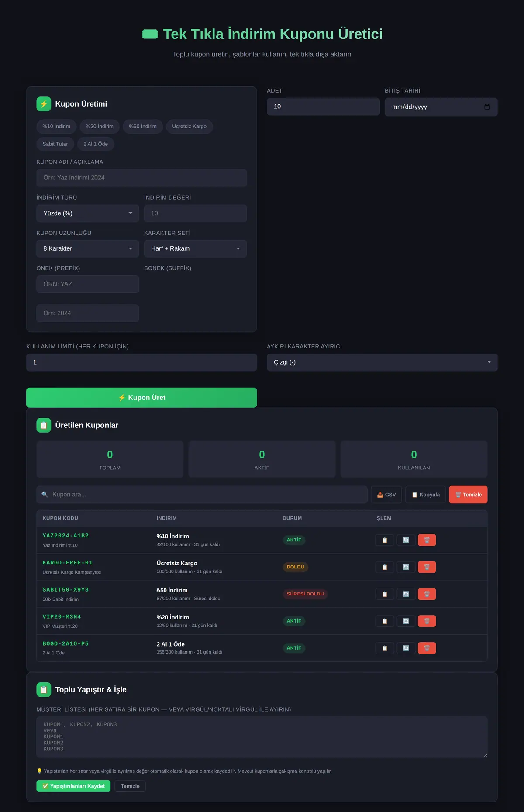Copy the KARGO-FREE-01 coupon code
This screenshot has width=524, height=812.
(x=385, y=567)
